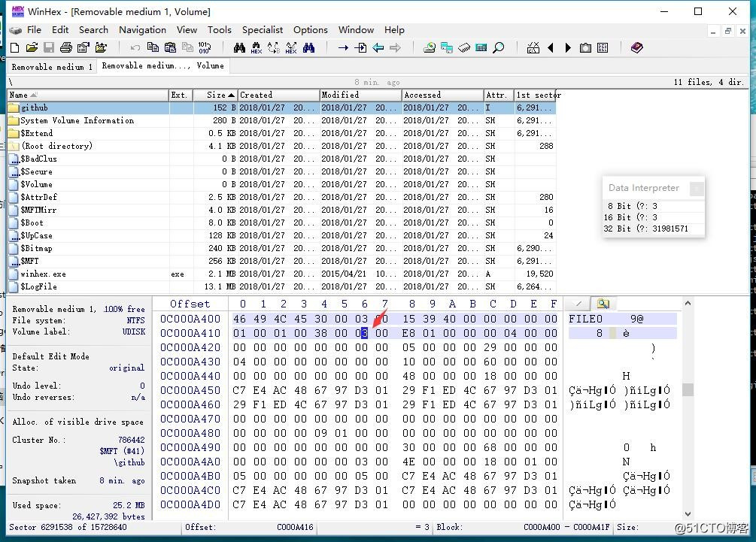
Task: Select the $MFTMirr file
Action: [x=281, y=210]
